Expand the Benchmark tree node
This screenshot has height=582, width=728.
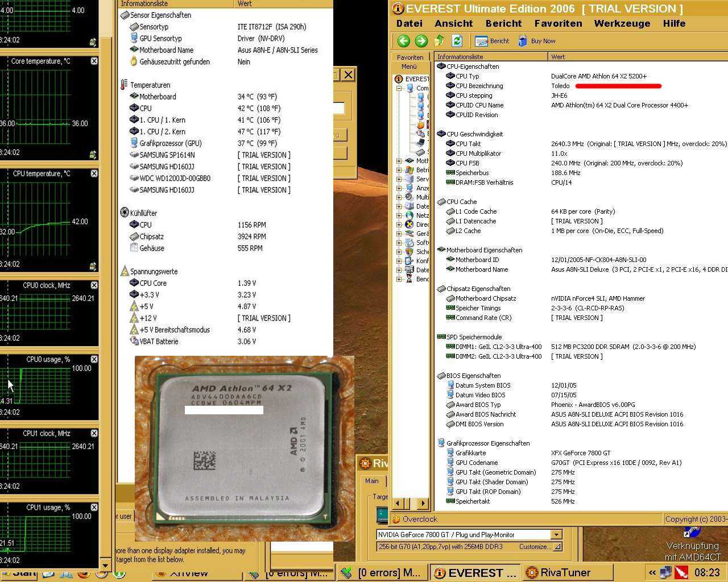pyautogui.click(x=399, y=279)
